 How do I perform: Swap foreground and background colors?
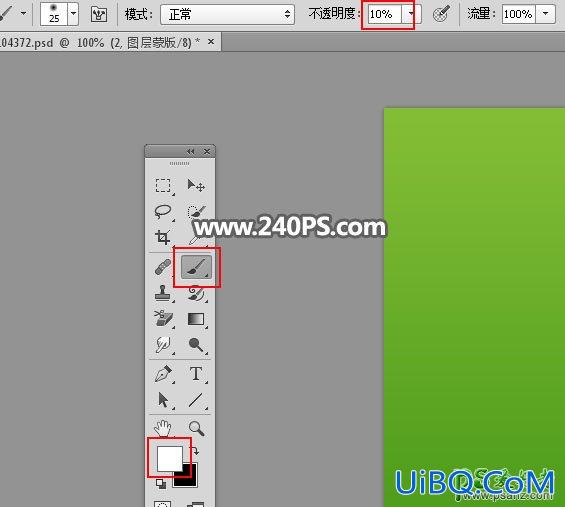coord(195,450)
